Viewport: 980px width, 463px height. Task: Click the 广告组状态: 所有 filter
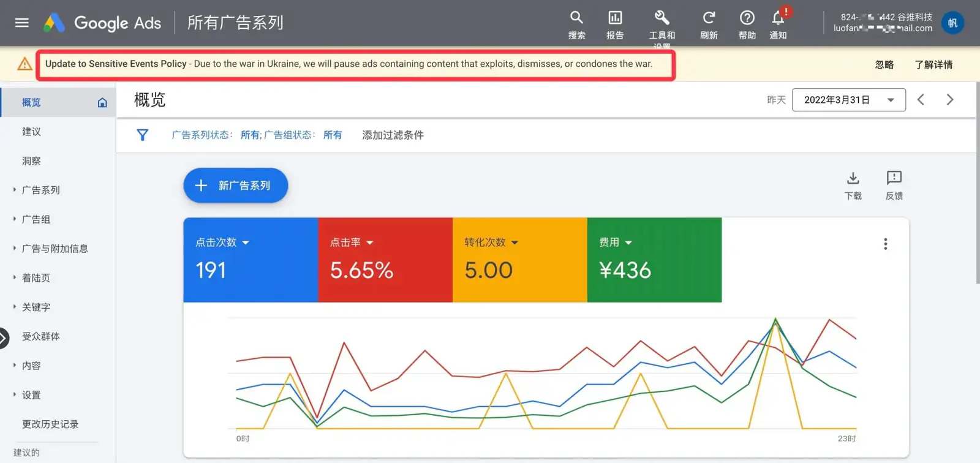303,135
